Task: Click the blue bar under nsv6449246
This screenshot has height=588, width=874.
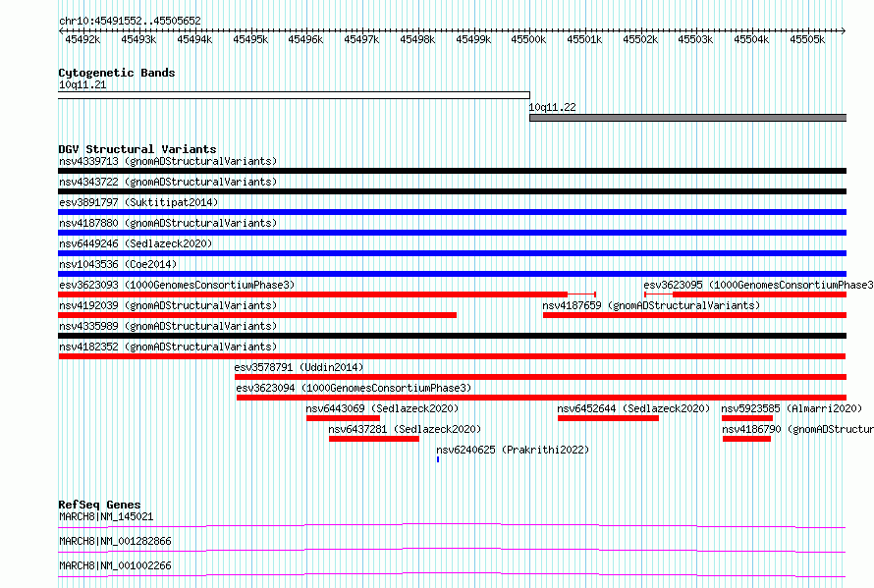Action: click(452, 253)
